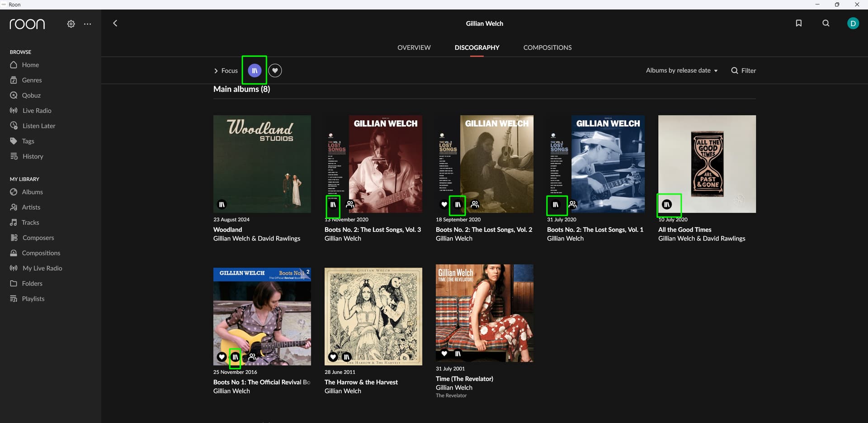Click library icon on Boots No 1 cover
The height and width of the screenshot is (423, 868).
(x=235, y=357)
